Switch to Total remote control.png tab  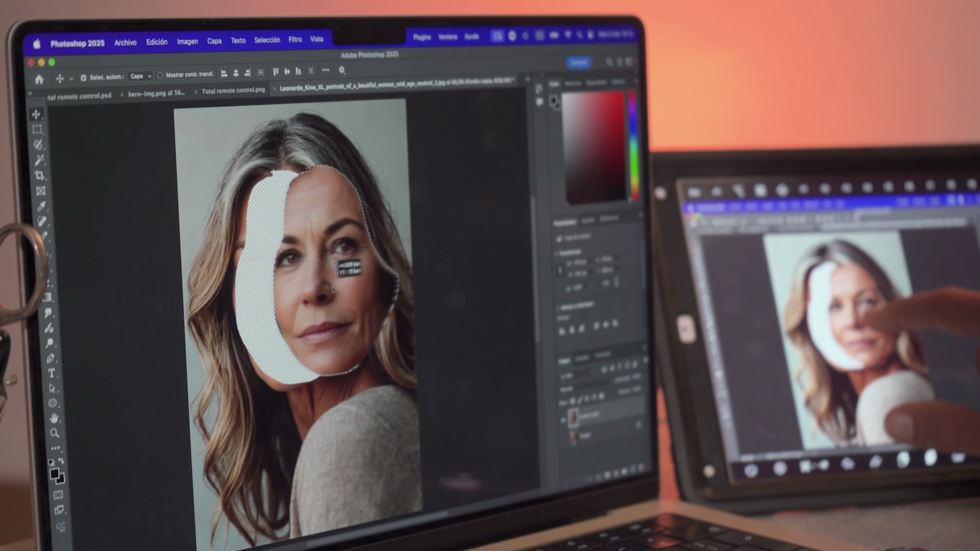[x=233, y=90]
